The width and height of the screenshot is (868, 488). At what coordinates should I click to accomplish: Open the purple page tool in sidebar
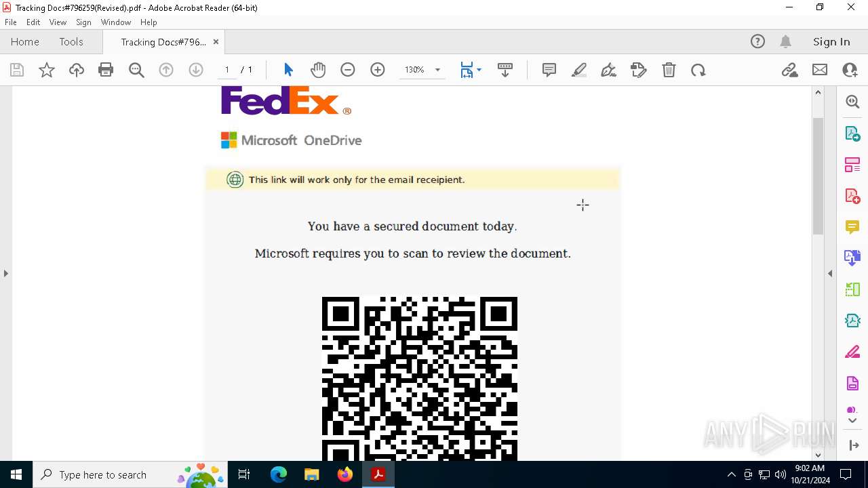[x=852, y=384]
